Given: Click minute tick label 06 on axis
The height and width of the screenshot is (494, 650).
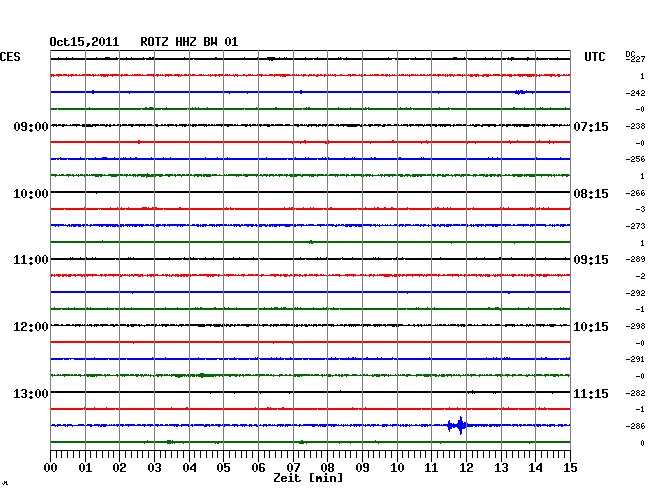Looking at the screenshot, I should pos(258,467).
